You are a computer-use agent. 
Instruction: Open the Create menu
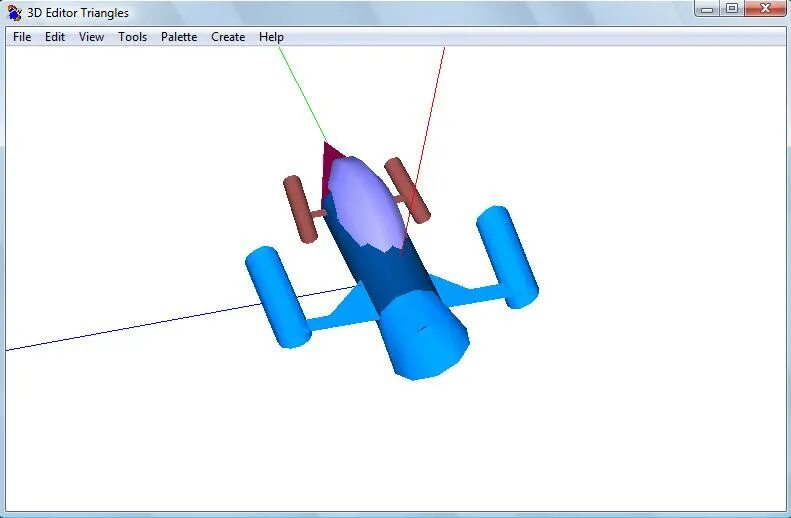(x=228, y=37)
